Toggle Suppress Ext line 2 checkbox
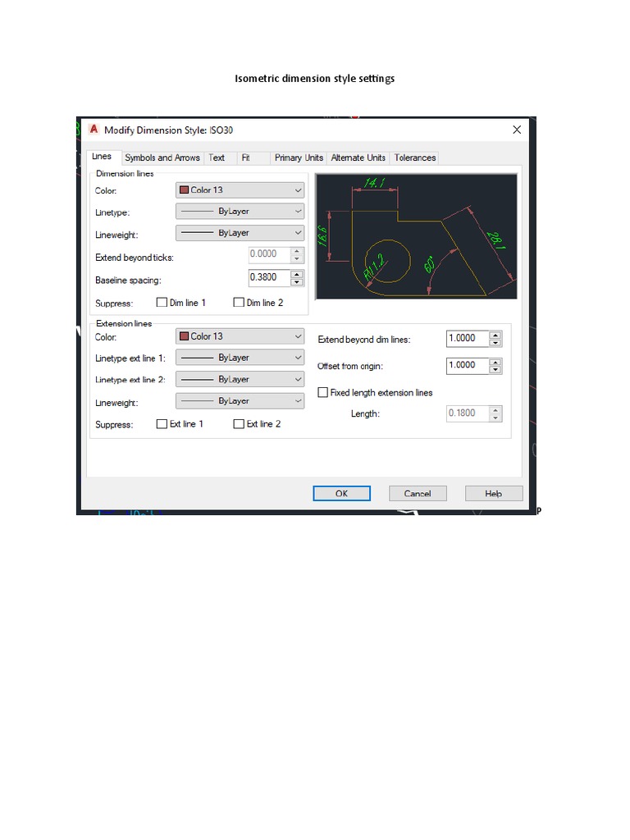The image size is (630, 840). point(239,424)
